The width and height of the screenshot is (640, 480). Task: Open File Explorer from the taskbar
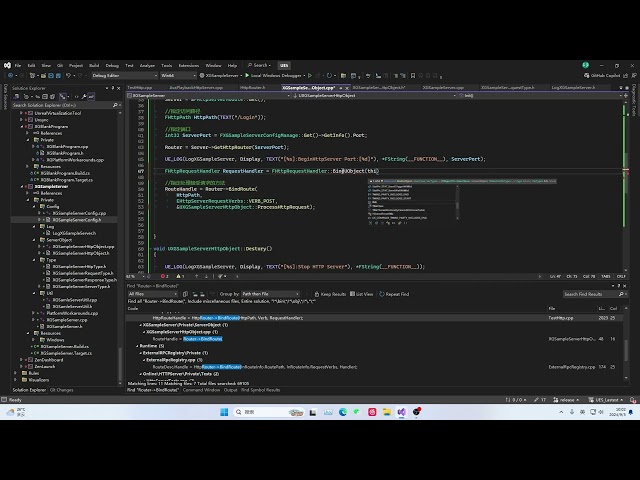click(x=387, y=412)
